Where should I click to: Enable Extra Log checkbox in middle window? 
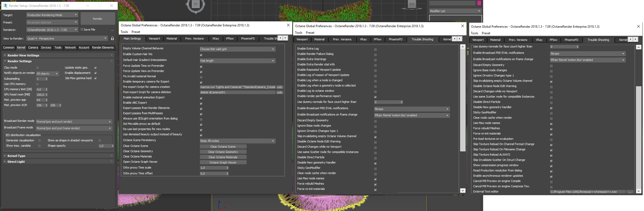(x=375, y=50)
